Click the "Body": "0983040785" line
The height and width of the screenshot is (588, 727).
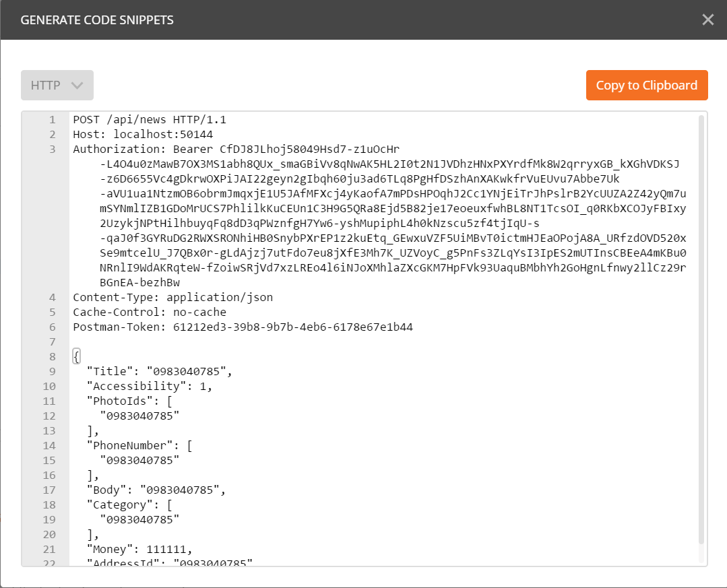156,490
